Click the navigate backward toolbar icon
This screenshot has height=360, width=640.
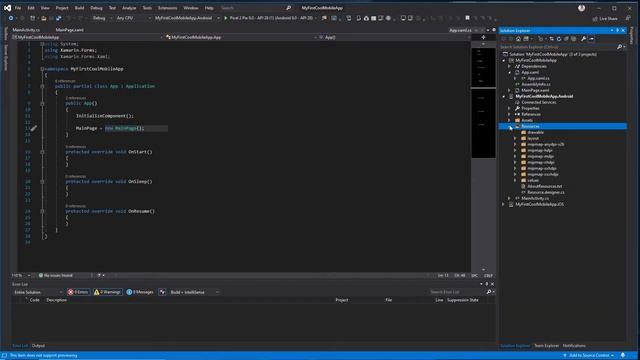(x=11, y=18)
